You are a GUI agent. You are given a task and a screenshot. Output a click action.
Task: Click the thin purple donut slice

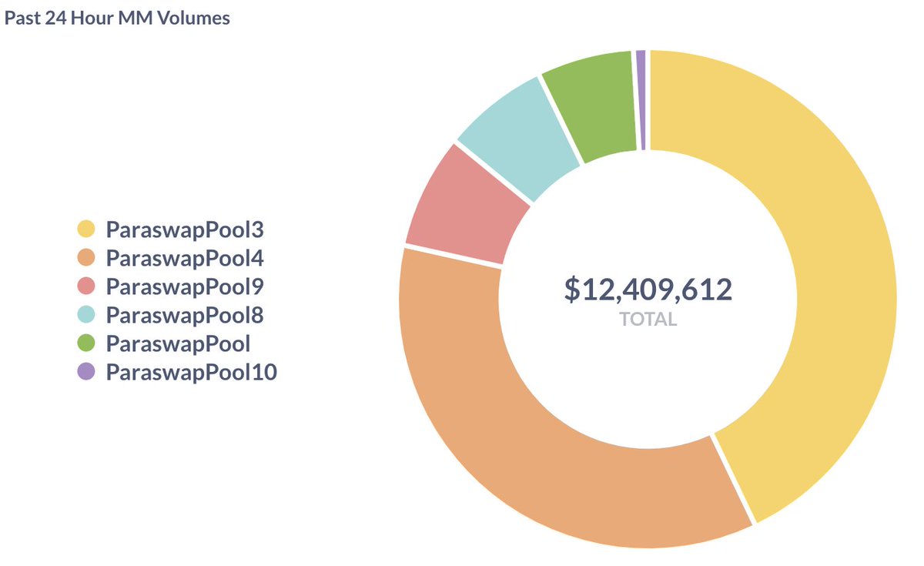(x=641, y=100)
